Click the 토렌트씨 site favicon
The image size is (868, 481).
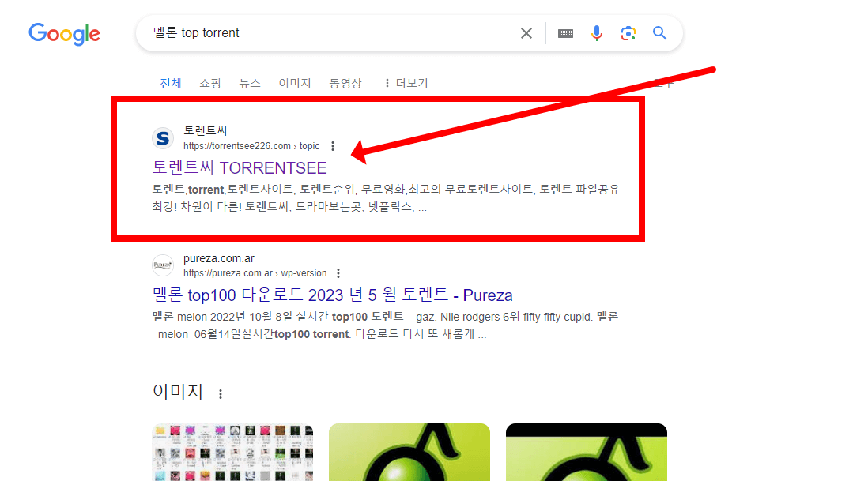pos(163,138)
